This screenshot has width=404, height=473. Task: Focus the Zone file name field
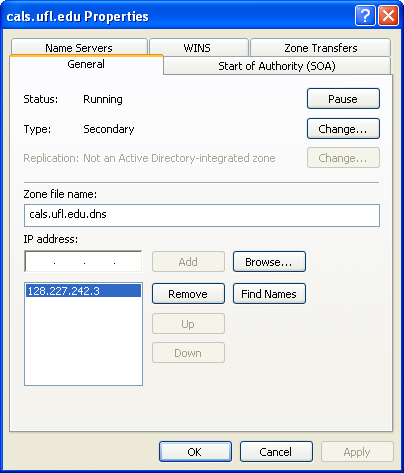tap(202, 215)
